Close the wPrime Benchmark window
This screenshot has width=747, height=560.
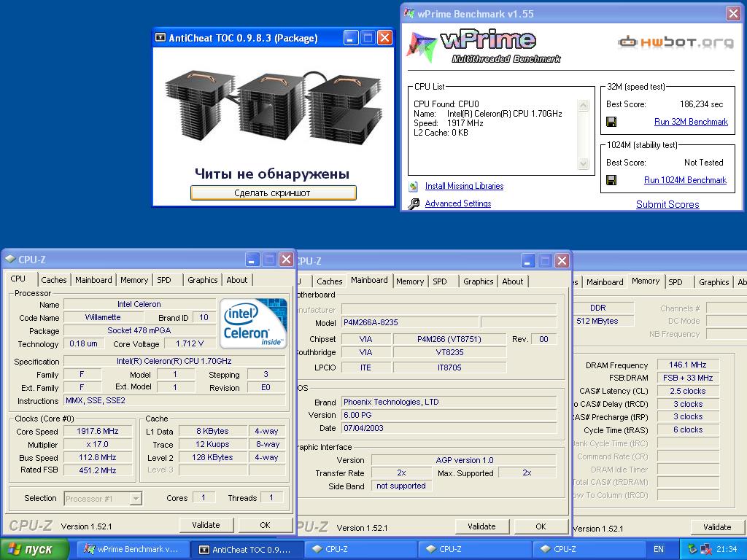click(x=734, y=13)
